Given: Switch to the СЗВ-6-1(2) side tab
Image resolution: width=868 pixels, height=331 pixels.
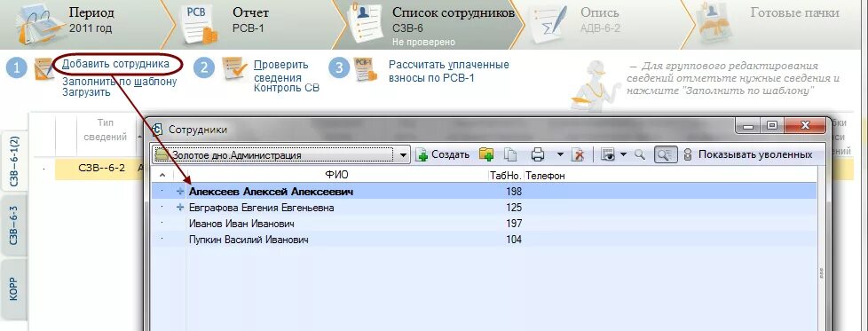Looking at the screenshot, I should pyautogui.click(x=15, y=161).
